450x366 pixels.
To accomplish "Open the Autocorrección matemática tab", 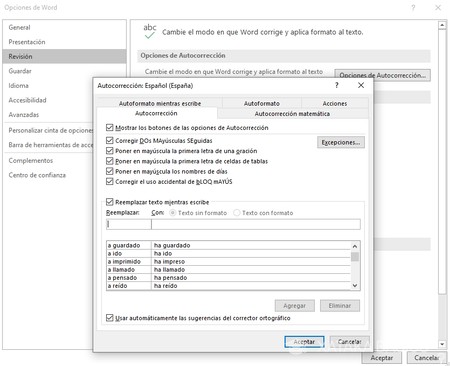I will tap(292, 114).
